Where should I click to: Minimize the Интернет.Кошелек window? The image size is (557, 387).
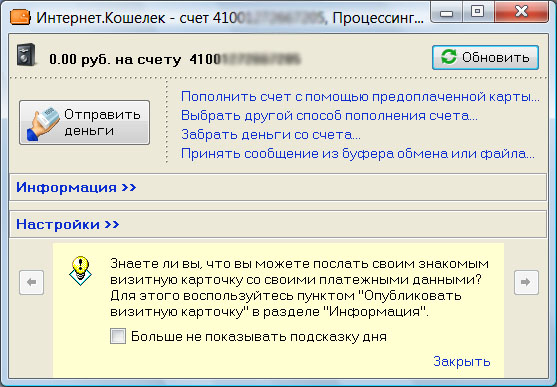(447, 13)
